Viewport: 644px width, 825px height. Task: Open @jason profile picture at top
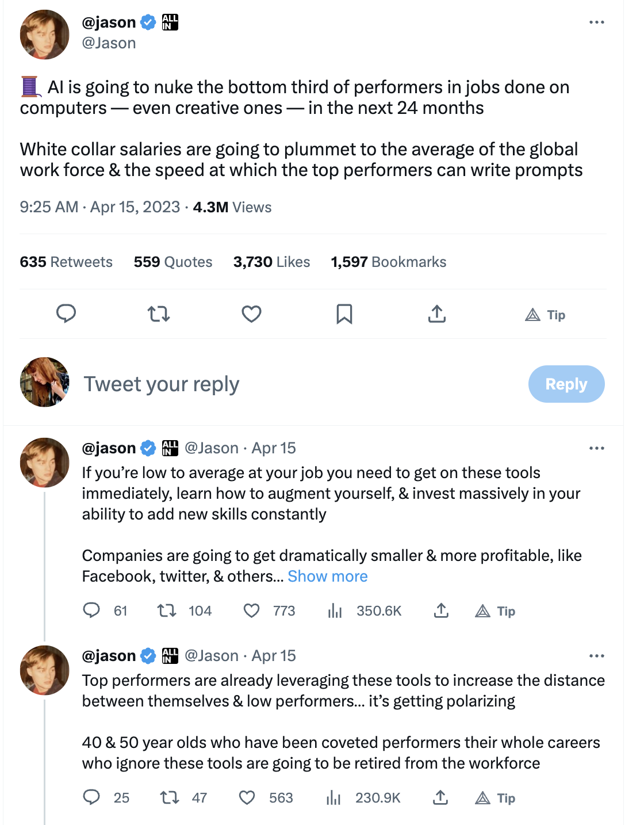click(x=45, y=35)
